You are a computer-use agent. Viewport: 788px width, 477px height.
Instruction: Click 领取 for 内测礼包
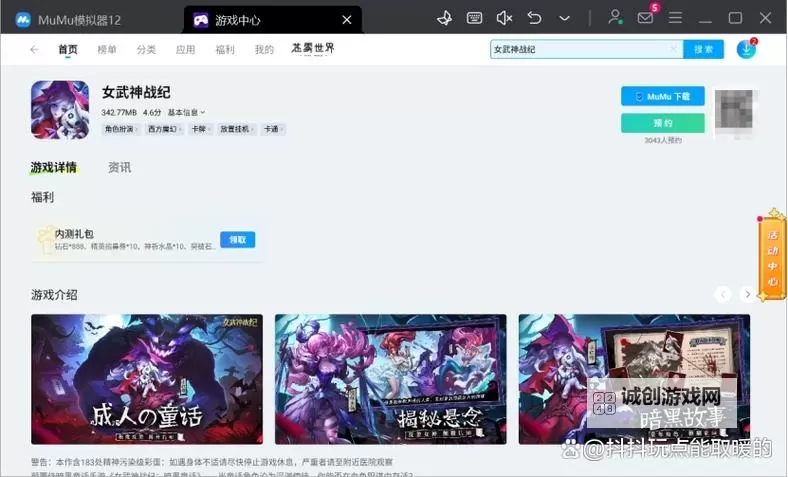pos(238,240)
